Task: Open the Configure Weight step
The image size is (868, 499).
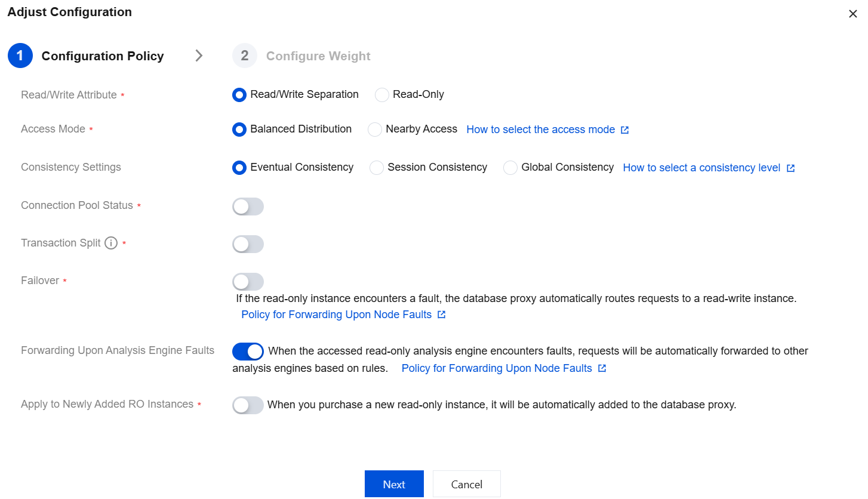Action: pyautogui.click(x=318, y=56)
